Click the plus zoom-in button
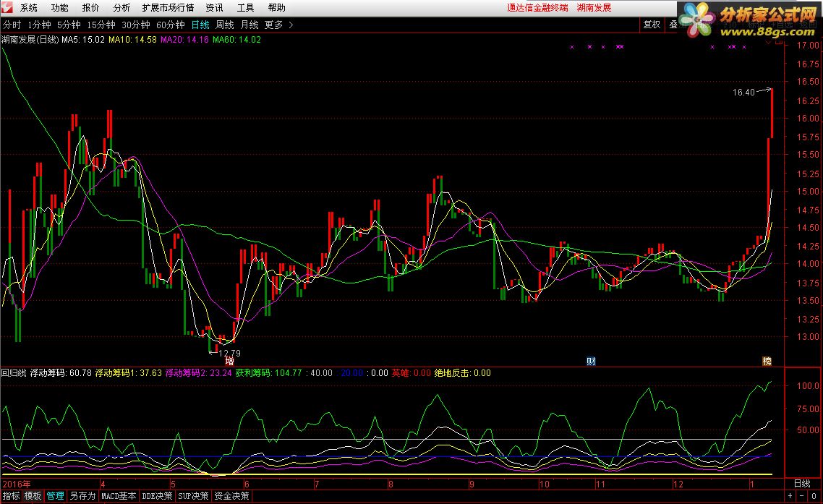823x504 pixels. [x=790, y=495]
